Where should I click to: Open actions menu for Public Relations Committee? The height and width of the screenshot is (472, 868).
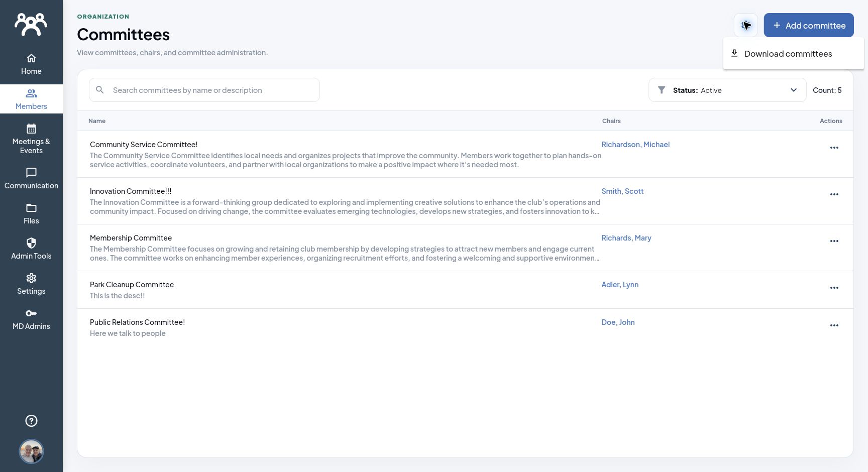[834, 325]
